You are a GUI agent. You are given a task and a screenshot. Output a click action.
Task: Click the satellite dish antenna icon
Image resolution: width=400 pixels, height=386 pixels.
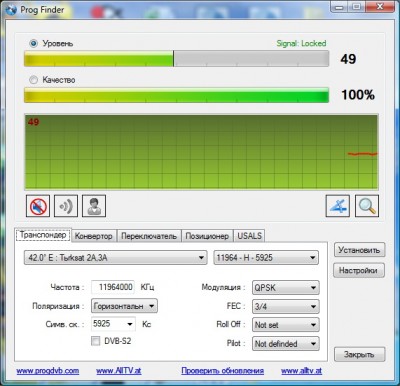338,206
